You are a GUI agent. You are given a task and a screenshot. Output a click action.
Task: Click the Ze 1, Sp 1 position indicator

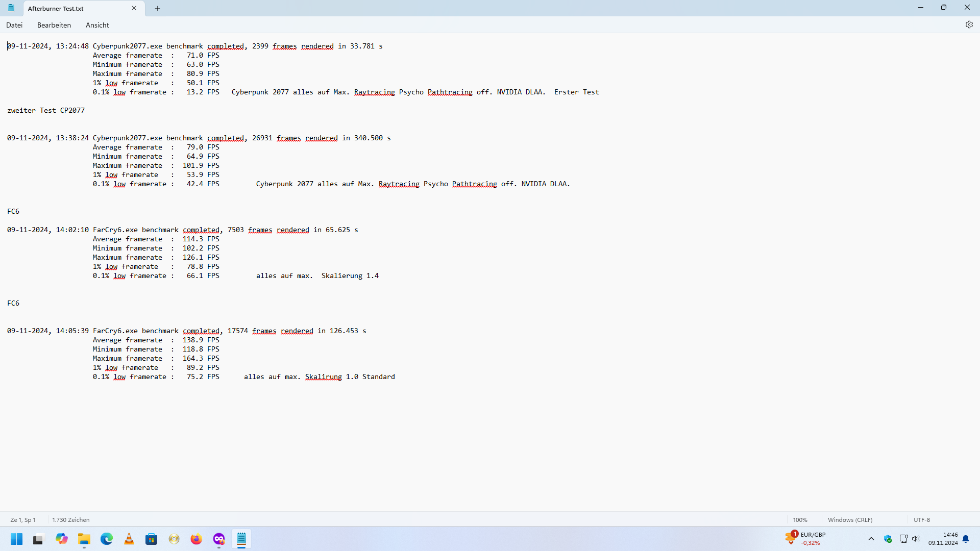point(23,520)
